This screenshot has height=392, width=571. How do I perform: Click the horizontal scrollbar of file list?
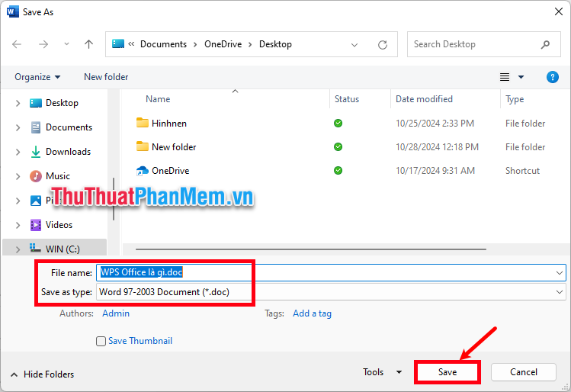pyautogui.click(x=310, y=249)
